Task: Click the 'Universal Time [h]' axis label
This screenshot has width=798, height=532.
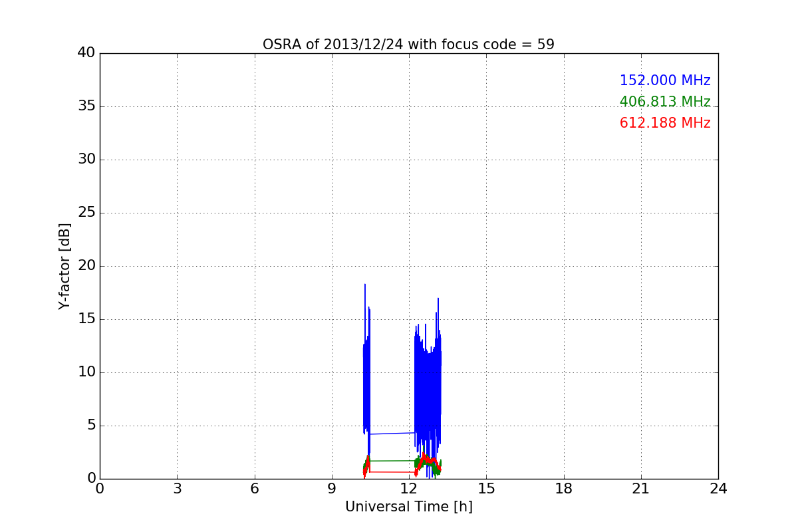Action: (x=408, y=507)
